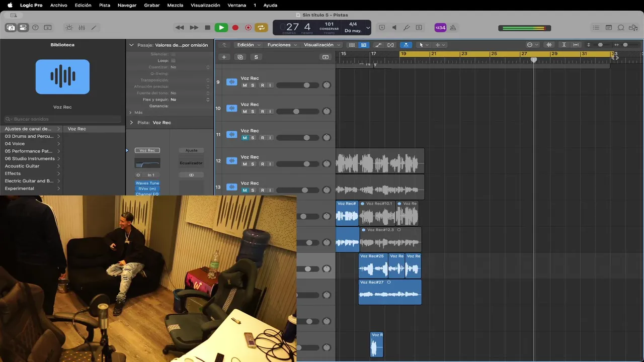Open the RVox (m) plugin slot

pos(147,189)
